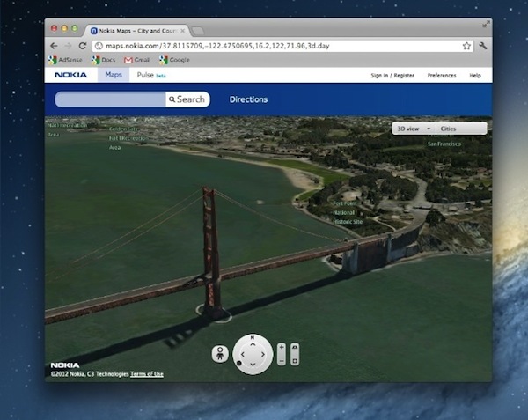The image size is (528, 420).
Task: Click the street-level pegman icon
Action: [220, 354]
